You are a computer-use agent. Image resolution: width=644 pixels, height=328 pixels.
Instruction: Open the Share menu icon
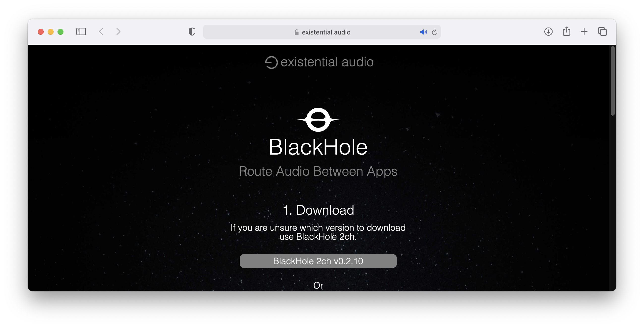pyautogui.click(x=566, y=32)
